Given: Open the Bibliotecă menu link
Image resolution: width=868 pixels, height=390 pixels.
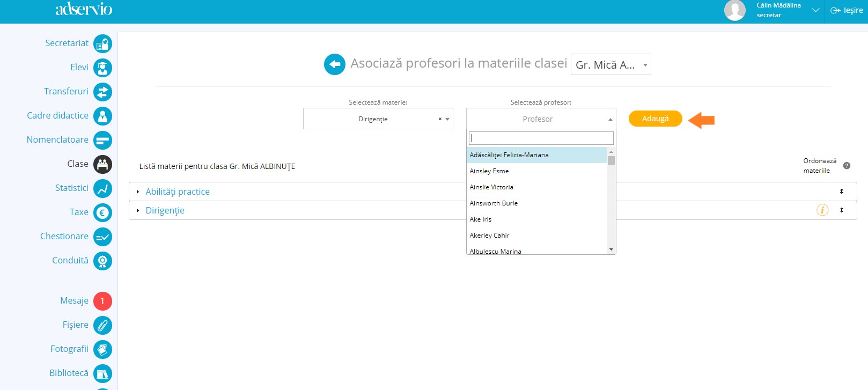Looking at the screenshot, I should point(69,373).
